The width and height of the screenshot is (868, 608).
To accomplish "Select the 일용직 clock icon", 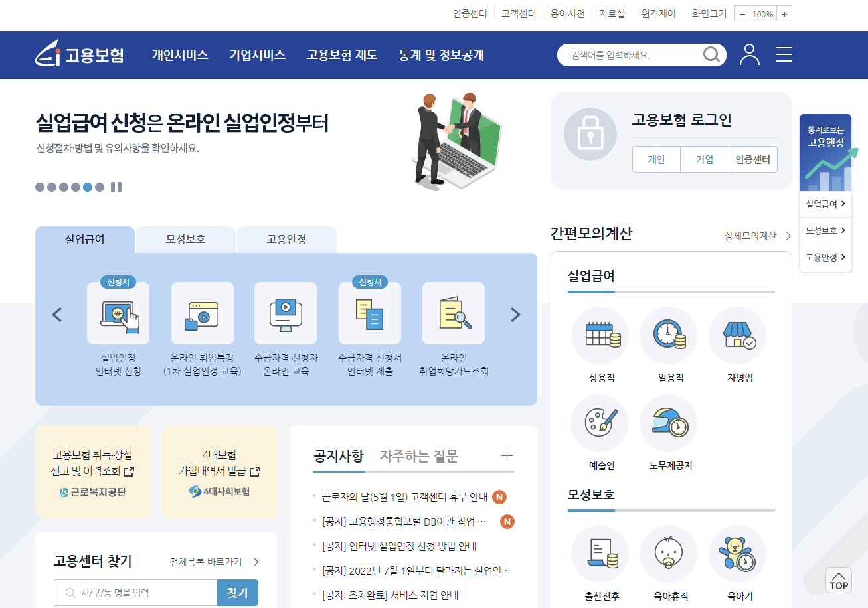I will pos(668,336).
